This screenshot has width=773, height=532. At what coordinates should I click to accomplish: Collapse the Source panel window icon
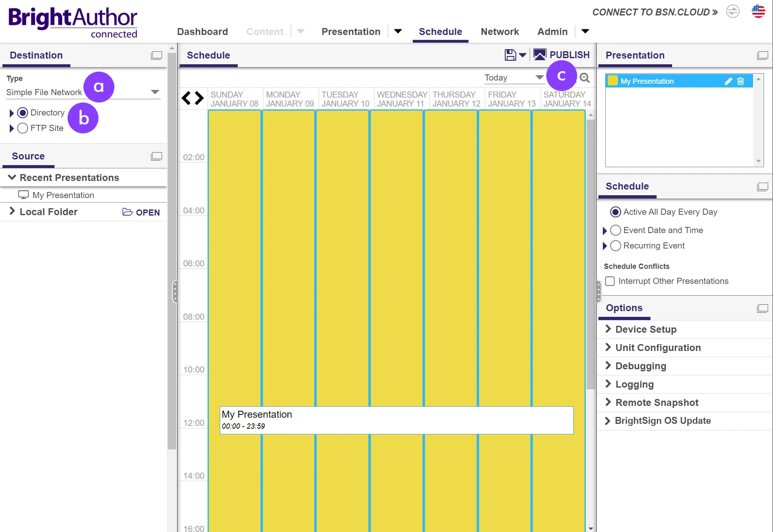pos(157,156)
